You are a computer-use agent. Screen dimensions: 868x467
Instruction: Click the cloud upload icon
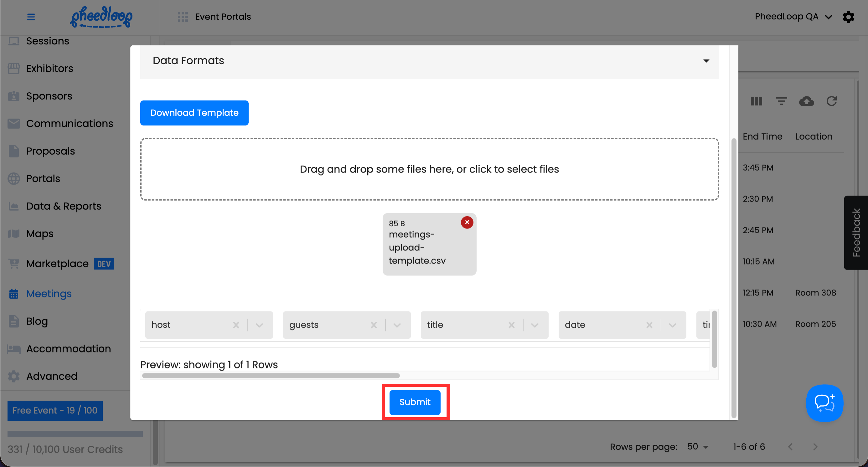806,101
